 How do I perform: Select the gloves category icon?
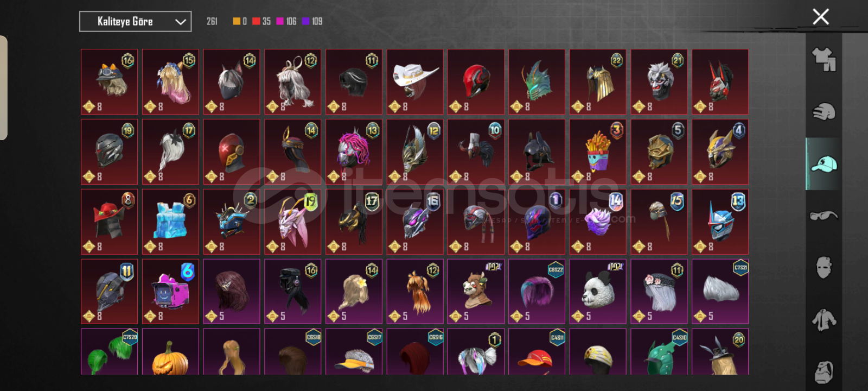824,112
